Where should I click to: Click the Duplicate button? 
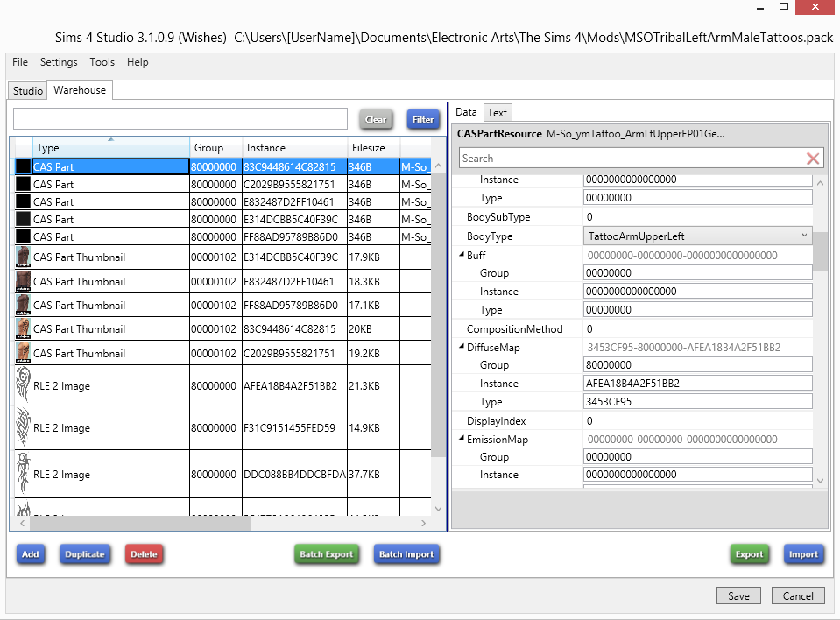point(85,554)
